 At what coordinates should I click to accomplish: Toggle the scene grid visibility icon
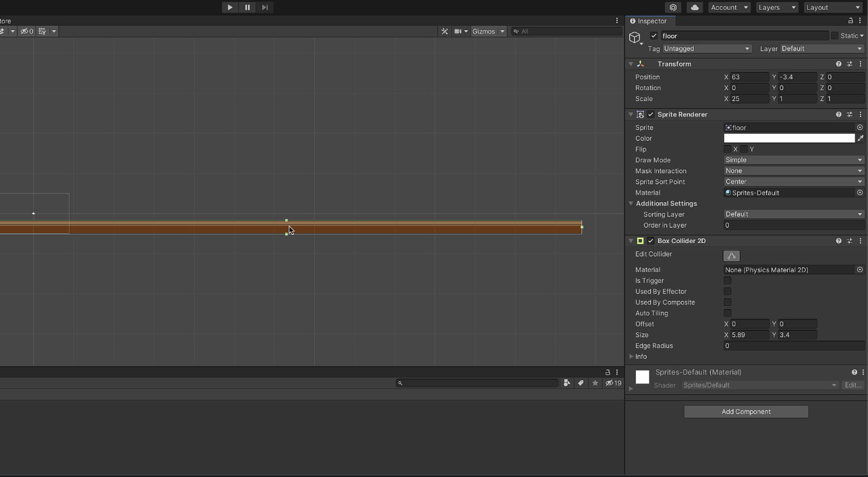pos(42,31)
